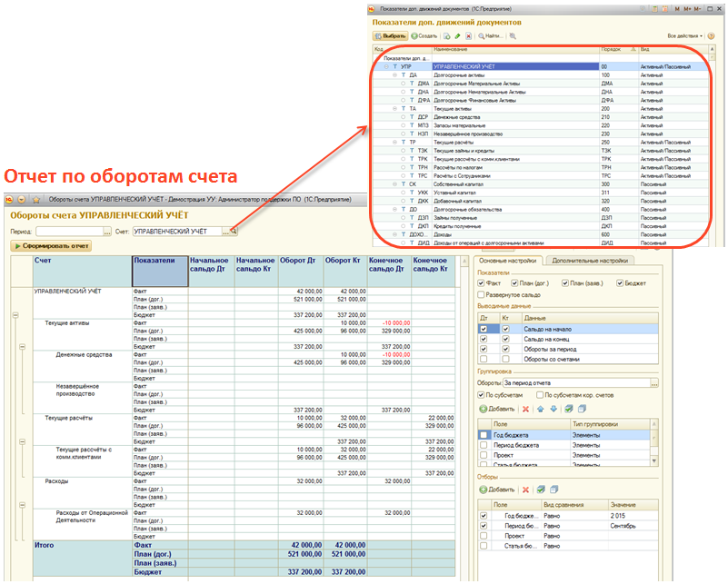Delete grouping row with red X icon
Image resolution: width=728 pixels, height=584 pixels.
524,411
